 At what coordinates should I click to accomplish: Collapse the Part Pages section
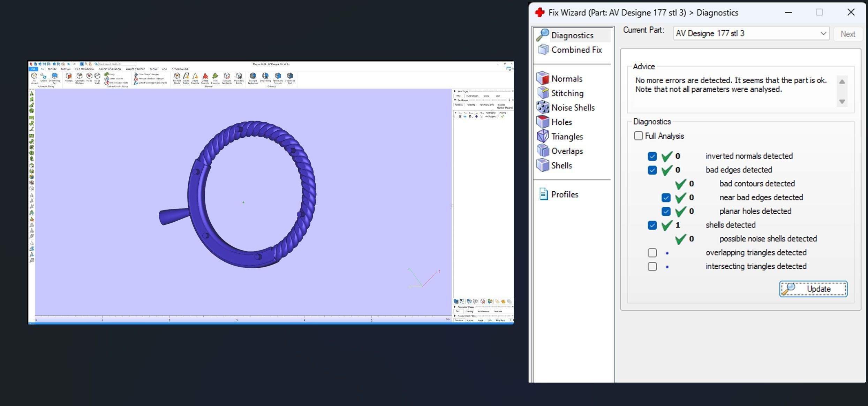click(455, 100)
